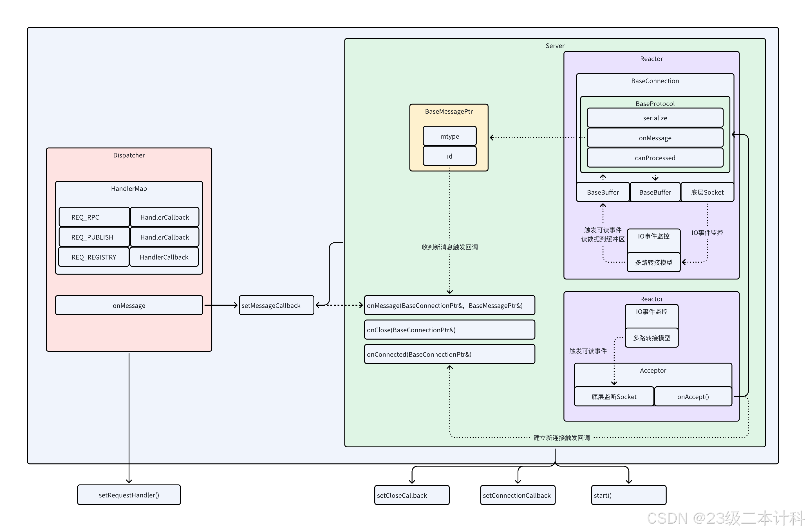Select the setMessageCallback node
This screenshot has height=532, width=806.
click(276, 305)
